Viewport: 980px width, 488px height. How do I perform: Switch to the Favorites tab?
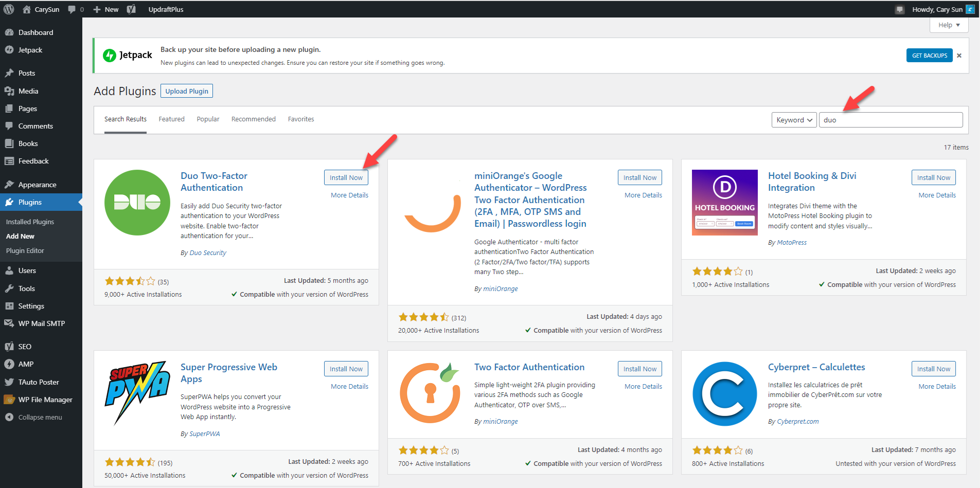[x=301, y=119]
